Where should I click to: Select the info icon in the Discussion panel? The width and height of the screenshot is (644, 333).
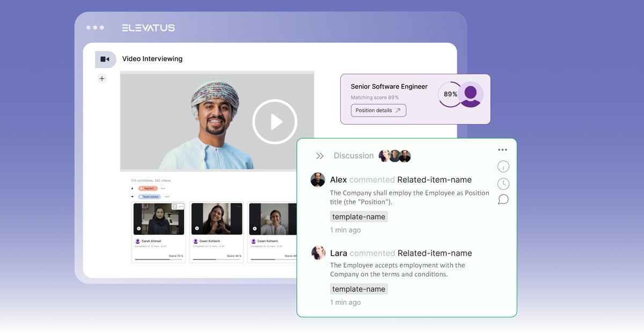click(x=503, y=166)
